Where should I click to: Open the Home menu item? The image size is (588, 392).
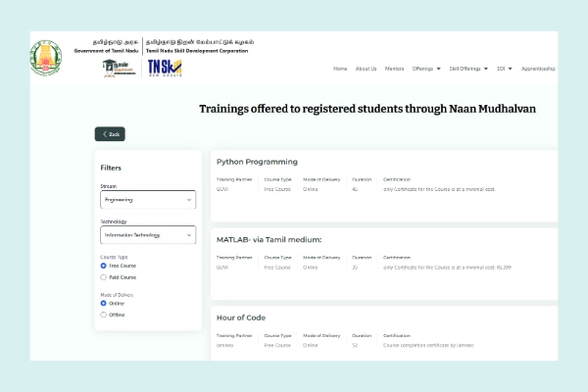click(340, 69)
